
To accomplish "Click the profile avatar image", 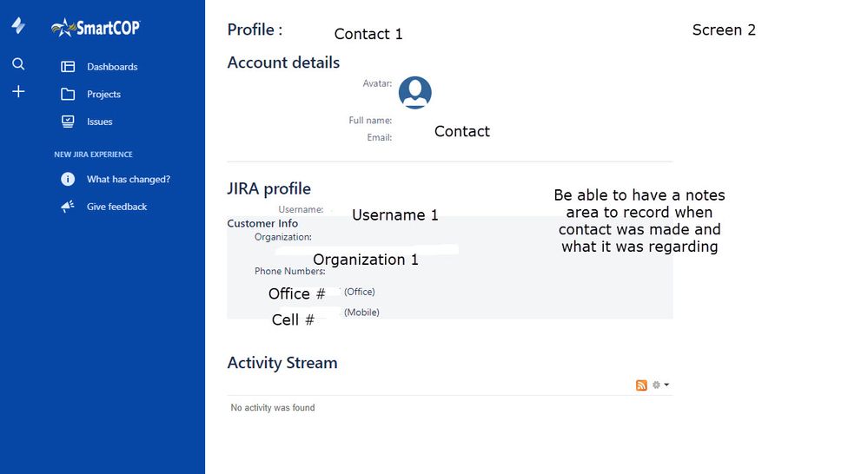I will pos(414,92).
